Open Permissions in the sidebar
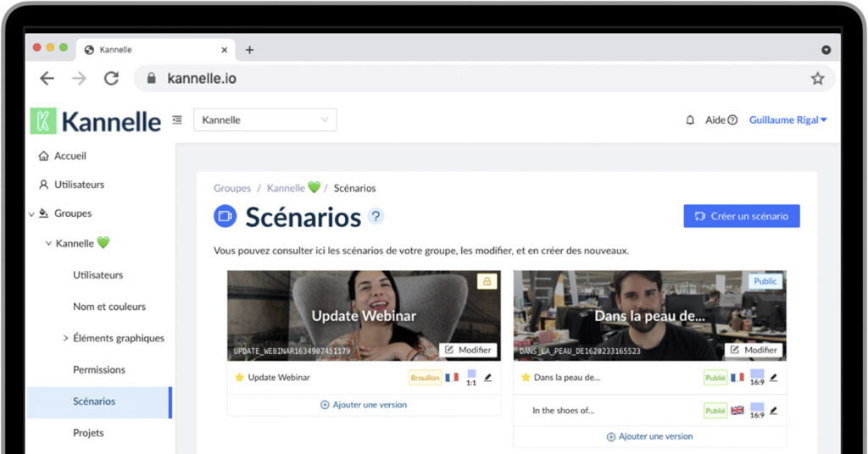 point(98,370)
